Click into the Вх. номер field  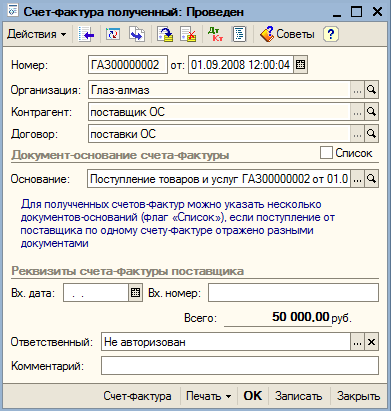tap(293, 293)
